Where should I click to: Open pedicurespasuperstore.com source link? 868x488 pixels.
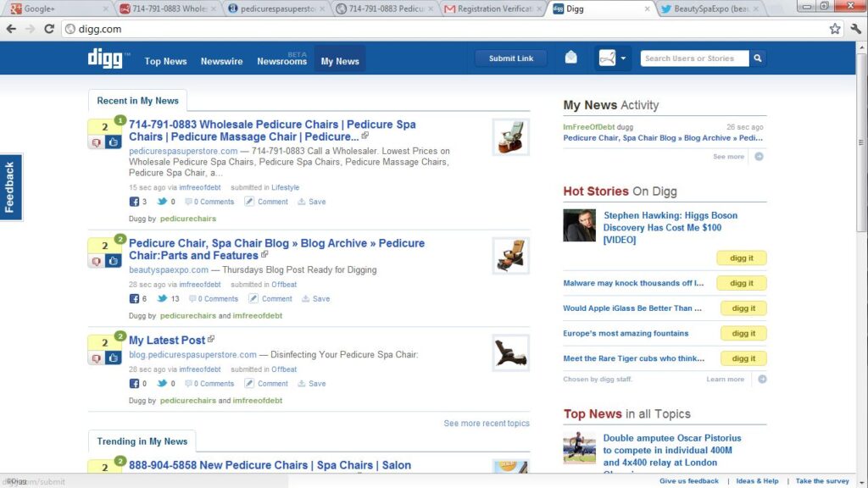click(183, 151)
